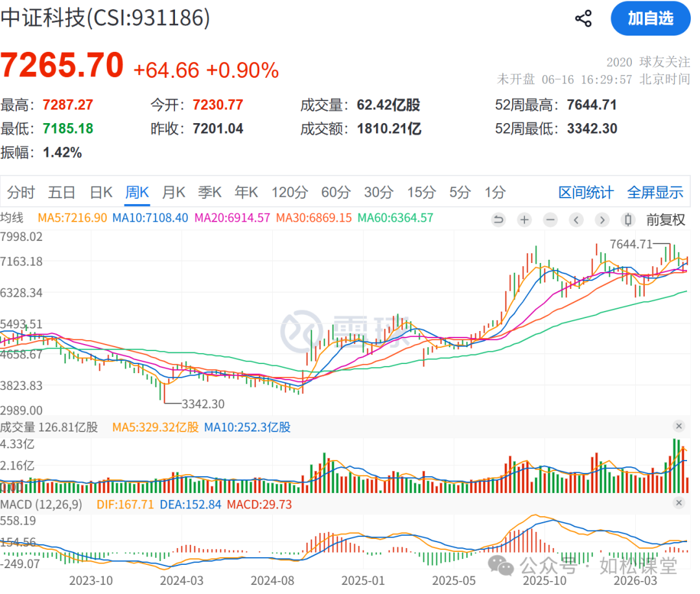Click the 3342.30 low marker on chart

(203, 404)
